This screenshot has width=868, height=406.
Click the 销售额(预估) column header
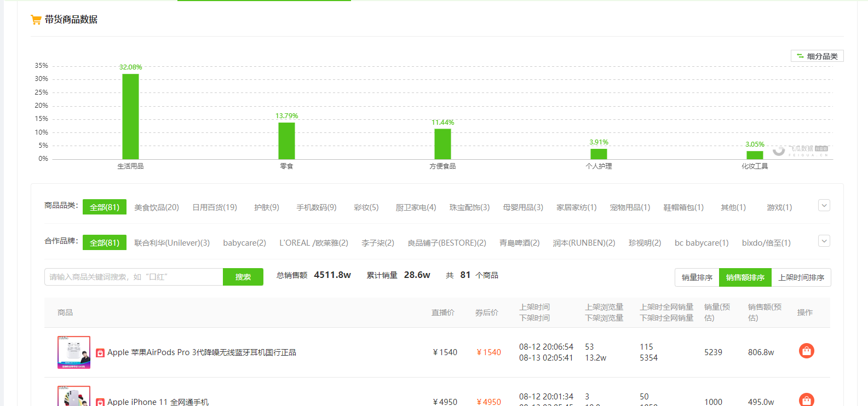tap(764, 312)
